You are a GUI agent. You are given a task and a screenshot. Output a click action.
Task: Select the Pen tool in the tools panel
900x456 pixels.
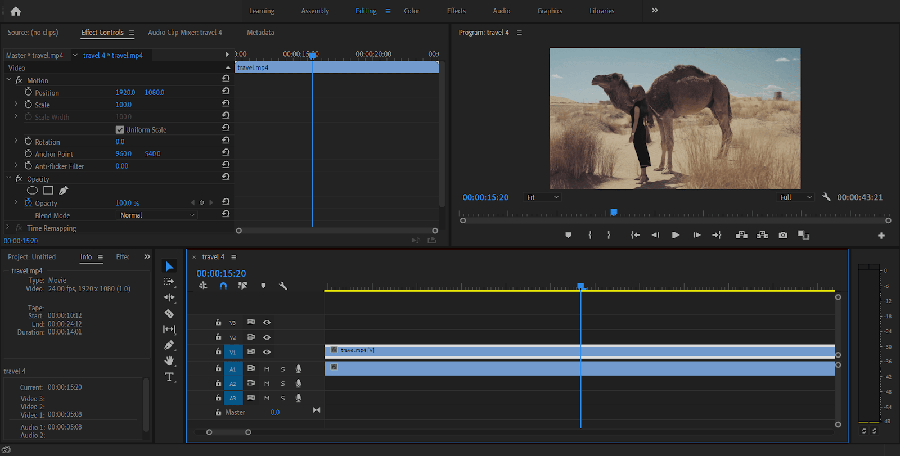(169, 345)
